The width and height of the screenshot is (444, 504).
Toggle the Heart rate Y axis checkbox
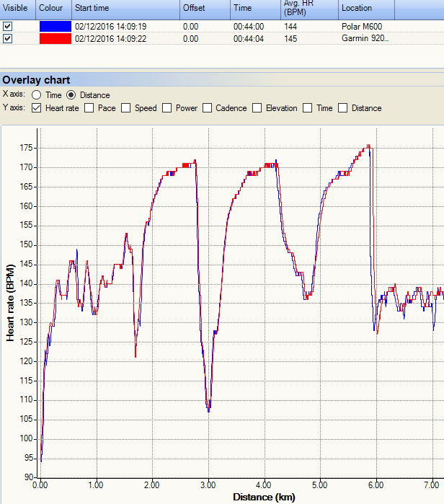36,108
